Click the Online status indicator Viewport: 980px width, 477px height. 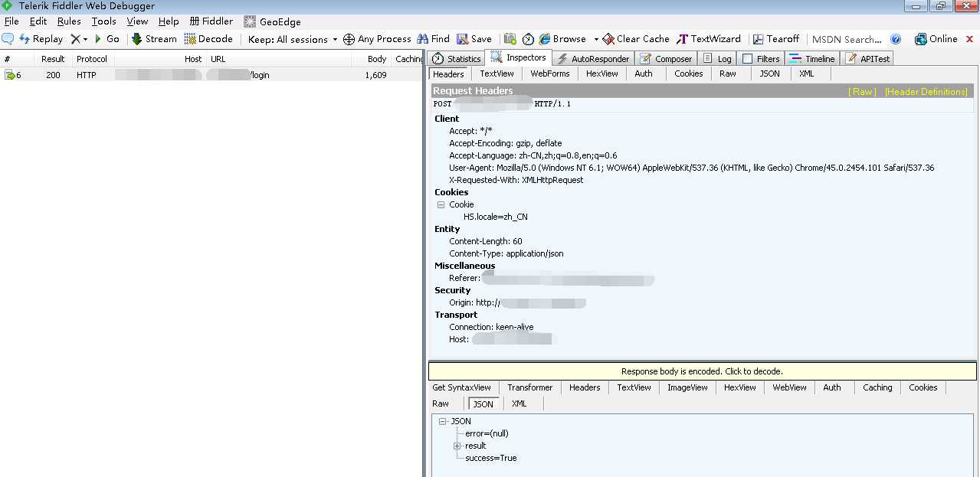936,39
